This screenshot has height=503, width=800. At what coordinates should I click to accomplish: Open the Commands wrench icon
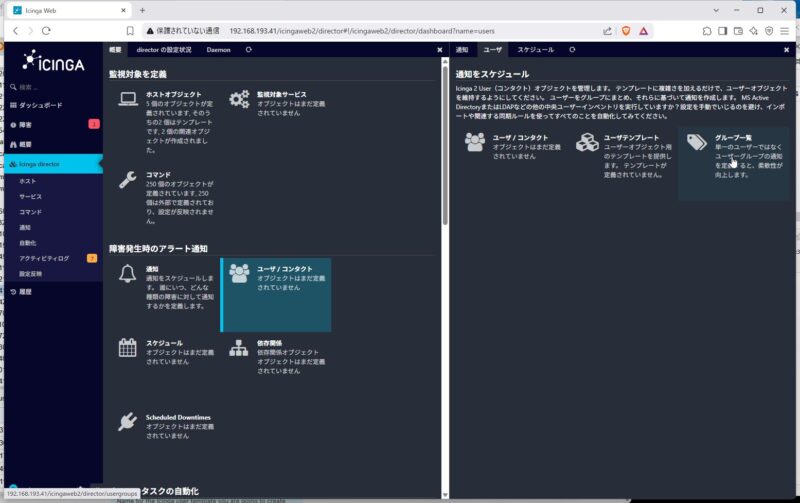pos(128,180)
